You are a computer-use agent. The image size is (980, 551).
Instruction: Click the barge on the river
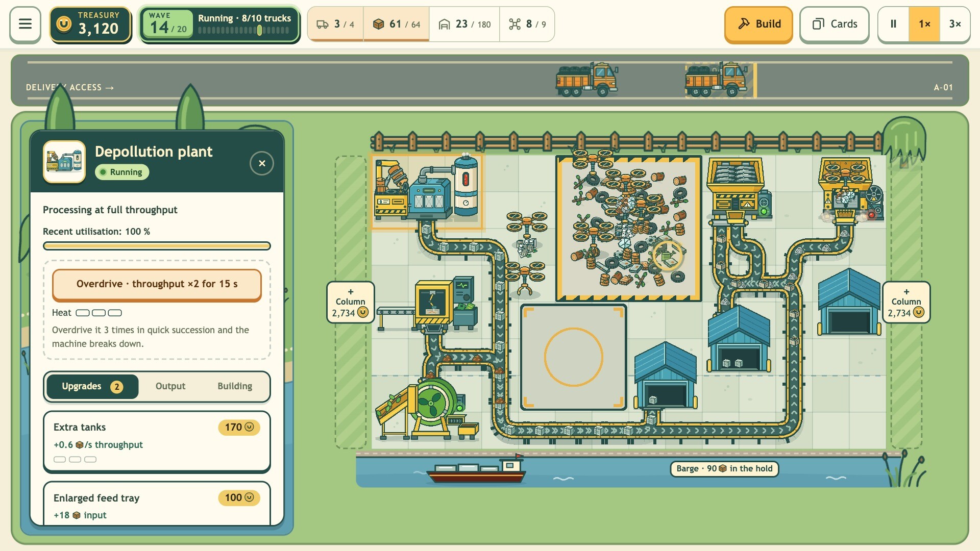tap(476, 469)
